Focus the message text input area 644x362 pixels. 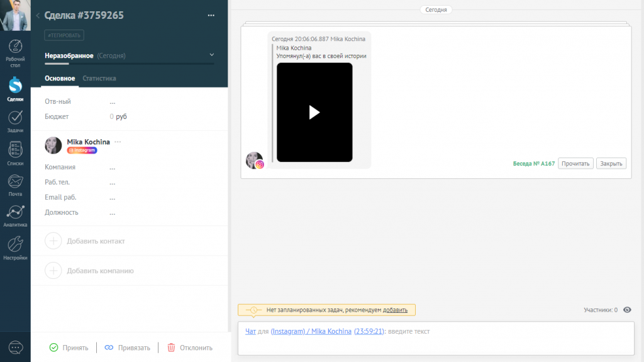point(436,339)
